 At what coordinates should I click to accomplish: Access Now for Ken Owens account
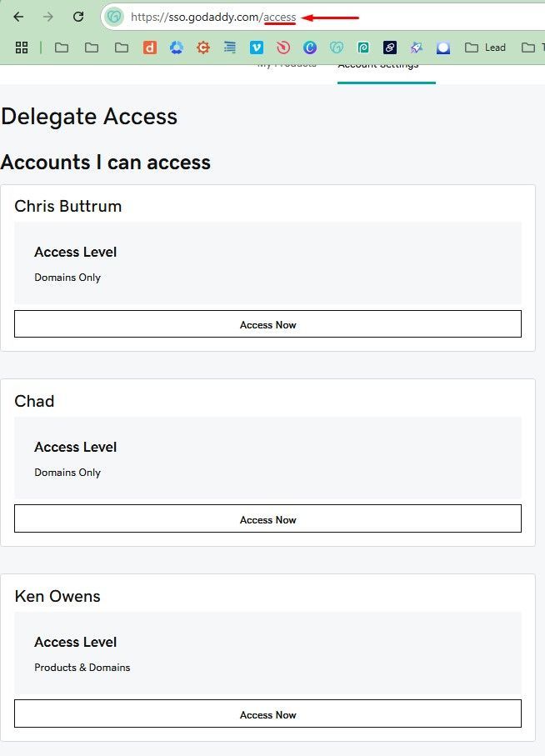[268, 713]
